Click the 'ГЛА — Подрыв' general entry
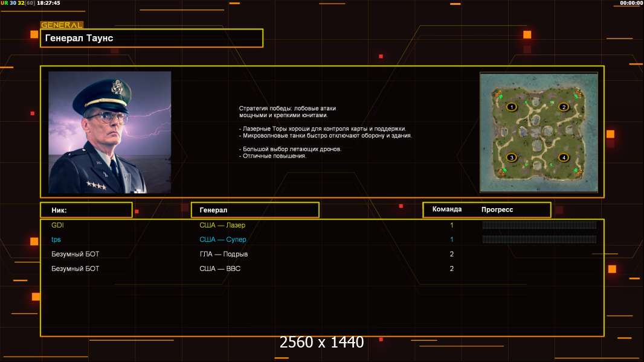 [x=224, y=254]
